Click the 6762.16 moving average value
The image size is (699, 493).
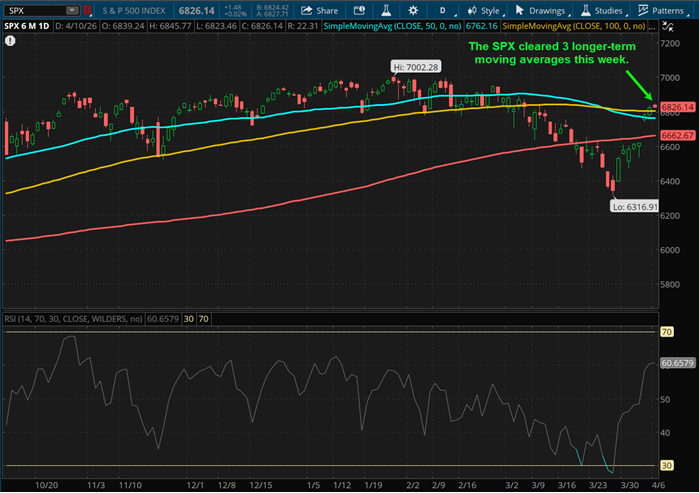tap(481, 26)
